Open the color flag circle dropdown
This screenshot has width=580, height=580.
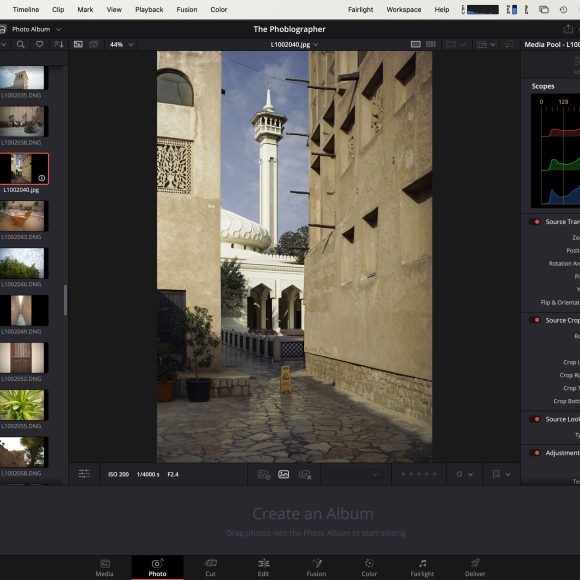465,474
